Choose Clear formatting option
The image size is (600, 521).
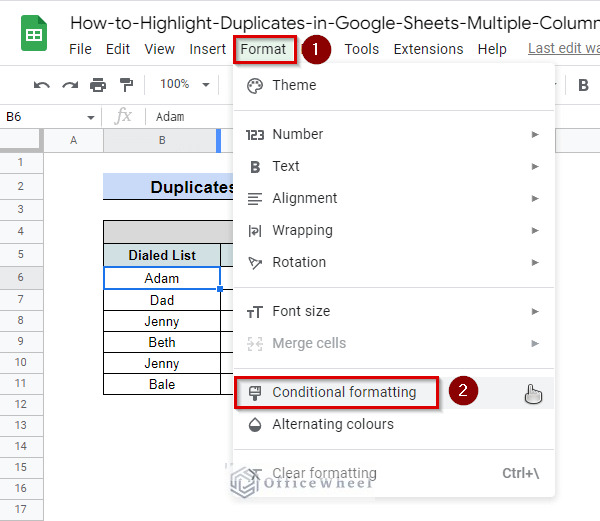point(324,473)
